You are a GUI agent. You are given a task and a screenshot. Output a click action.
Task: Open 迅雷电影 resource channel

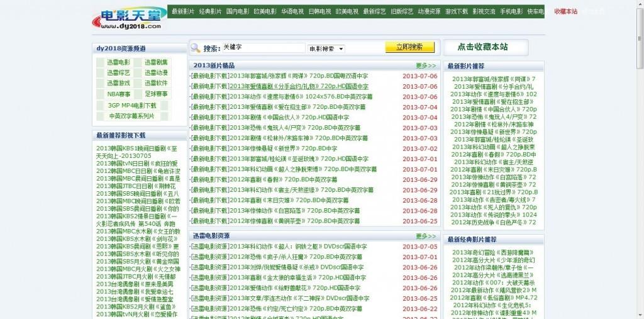(118, 62)
